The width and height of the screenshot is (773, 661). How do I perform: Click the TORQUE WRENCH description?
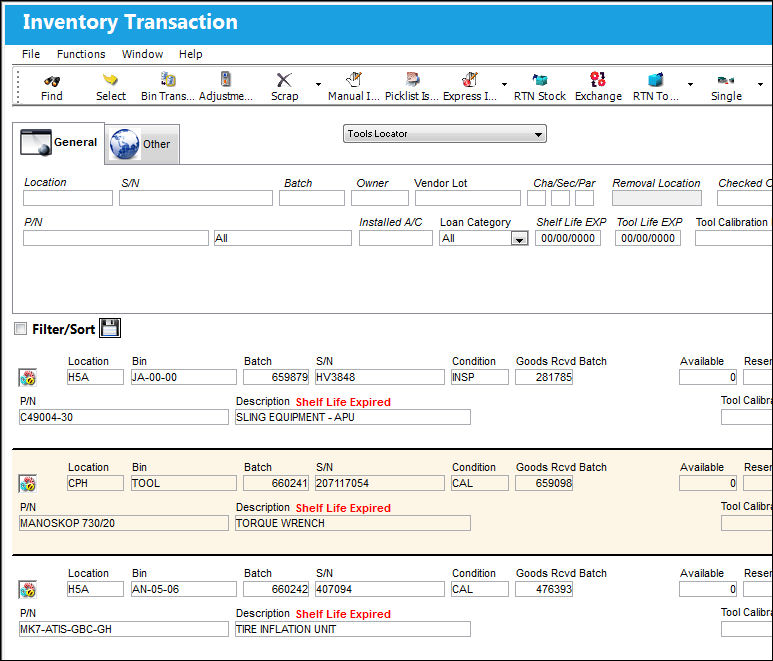click(x=352, y=523)
